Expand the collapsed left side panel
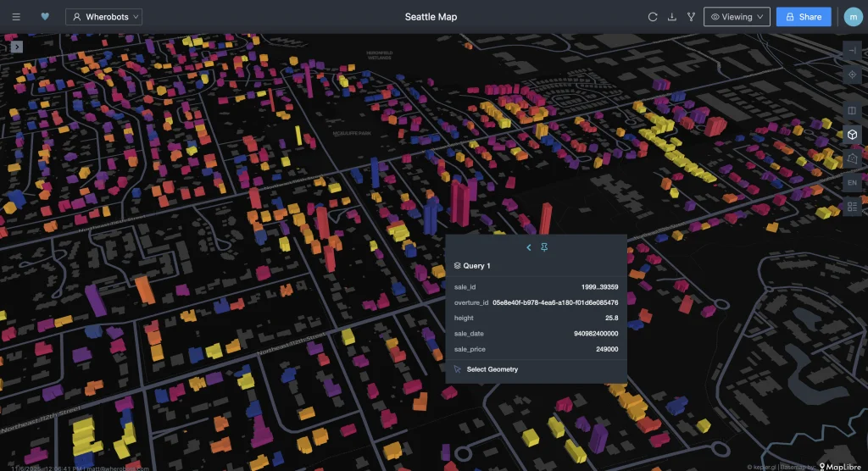Screen dimensions: 868x471 17,47
